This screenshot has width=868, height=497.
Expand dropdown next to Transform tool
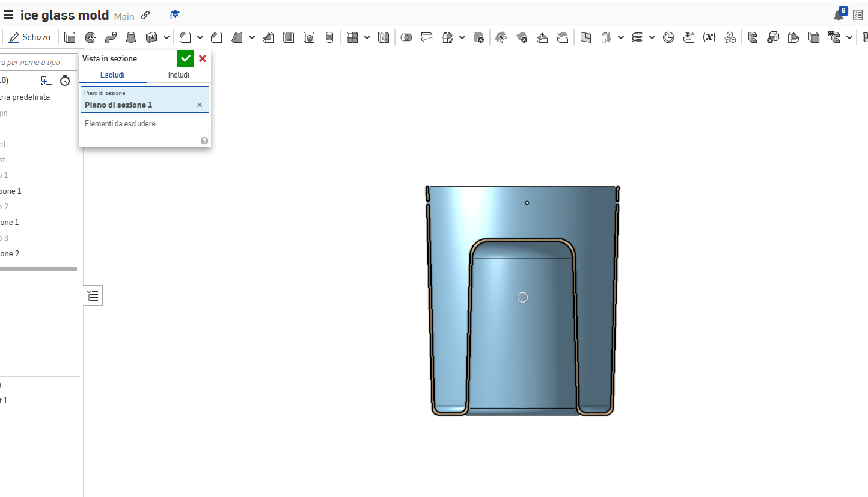pos(462,37)
